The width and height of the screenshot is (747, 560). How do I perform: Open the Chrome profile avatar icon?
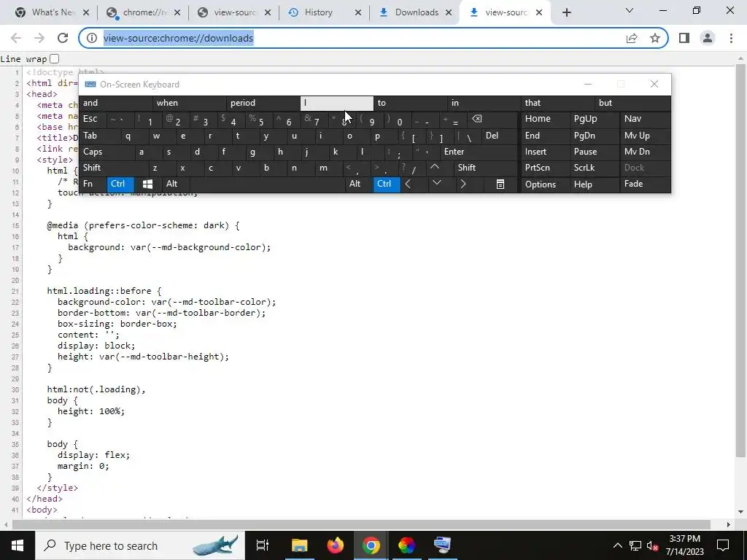pyautogui.click(x=708, y=38)
